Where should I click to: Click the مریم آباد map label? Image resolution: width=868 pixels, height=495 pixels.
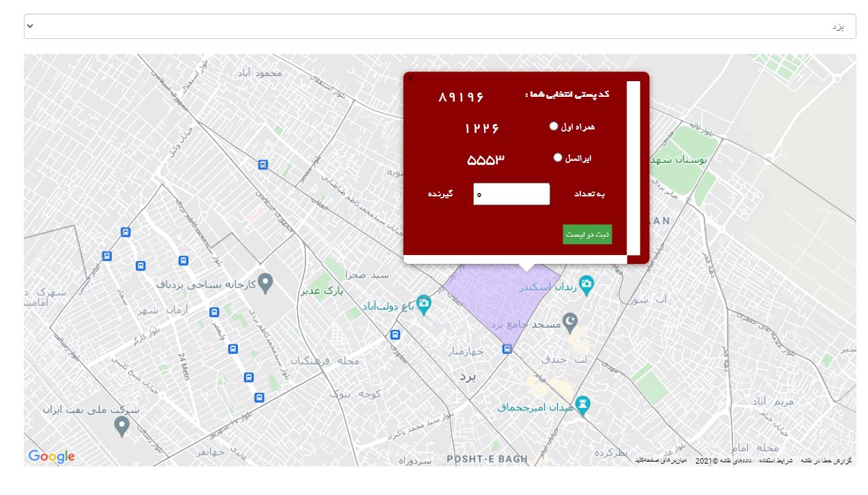[x=773, y=402]
